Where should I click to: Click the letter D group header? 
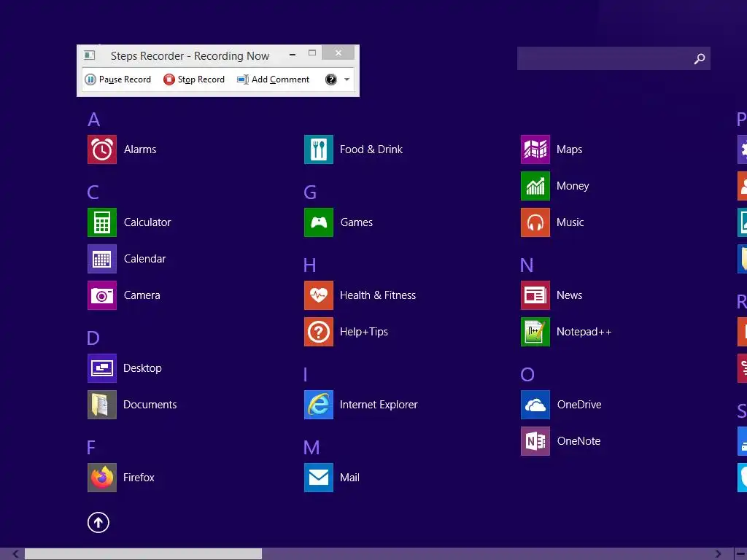click(x=93, y=338)
